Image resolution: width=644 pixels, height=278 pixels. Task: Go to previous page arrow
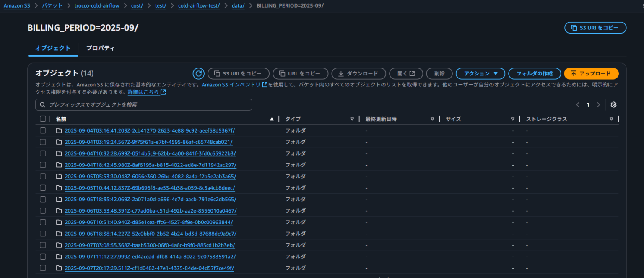[x=578, y=105]
